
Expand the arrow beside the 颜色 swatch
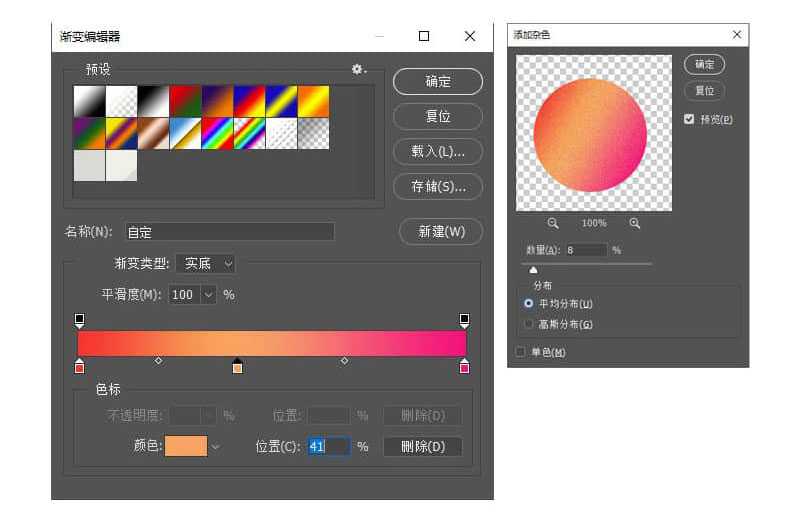215,446
